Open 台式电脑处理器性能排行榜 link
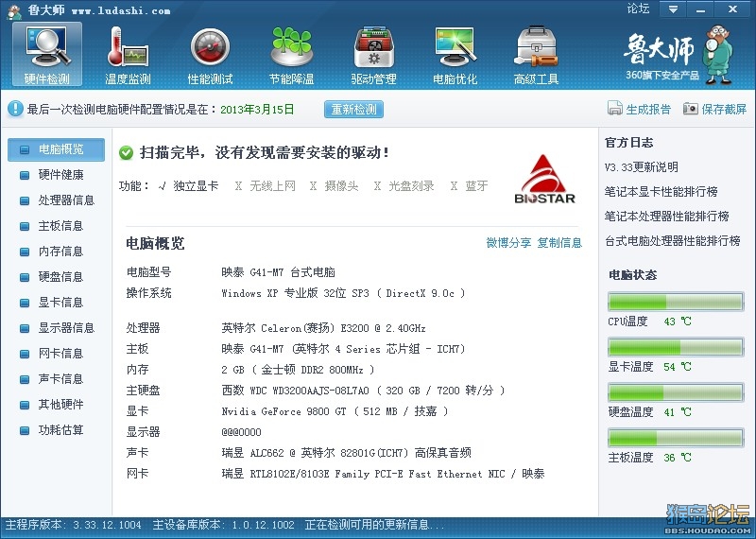Image resolution: width=756 pixels, height=539 pixels. pyautogui.click(x=673, y=241)
